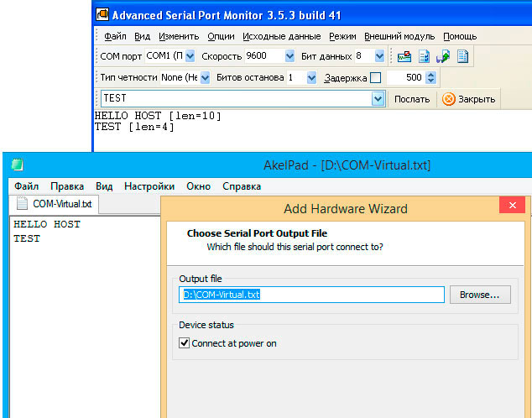Viewport: 532px width, 418px height.
Task: Open the Режим menu
Action: (342, 36)
